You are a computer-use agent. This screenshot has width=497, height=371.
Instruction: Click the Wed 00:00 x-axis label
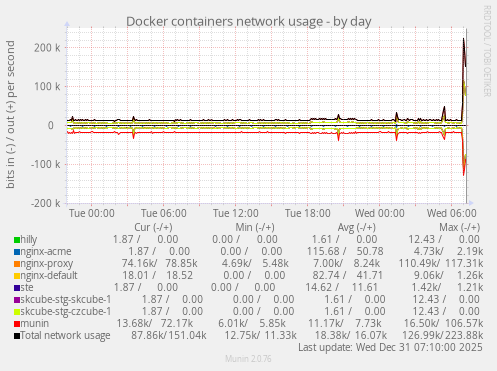click(x=380, y=213)
